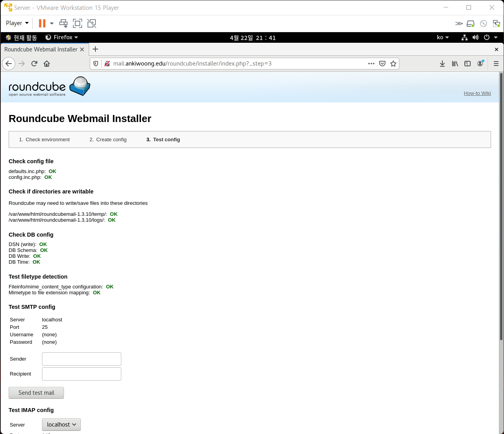Send Ctrl+Alt+Del to the virtual machine
Screen dimensions: 504x434
pos(63,24)
